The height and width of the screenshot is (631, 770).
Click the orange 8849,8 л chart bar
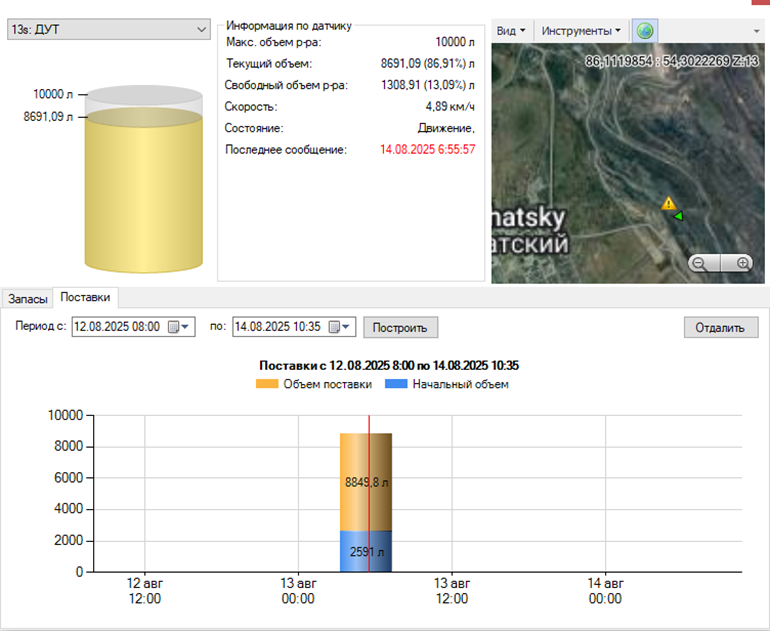355,480
